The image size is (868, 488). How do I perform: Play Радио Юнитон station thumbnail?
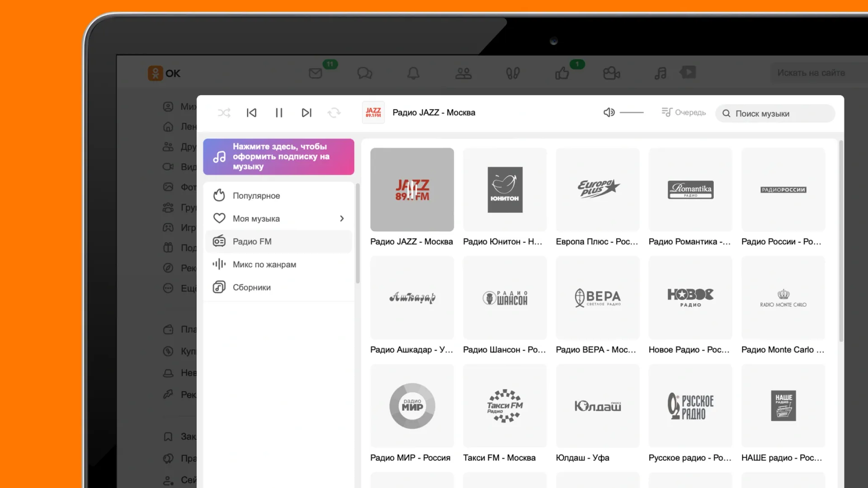[x=505, y=190]
